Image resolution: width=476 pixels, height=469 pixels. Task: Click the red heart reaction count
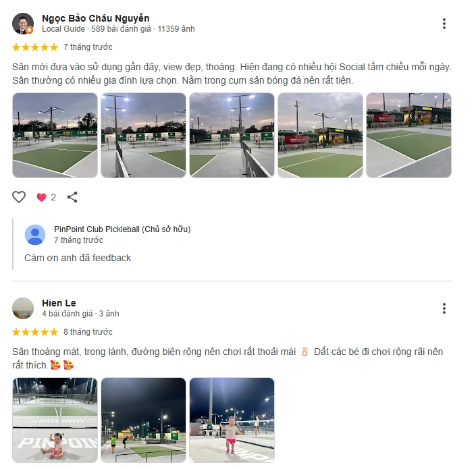pos(46,197)
